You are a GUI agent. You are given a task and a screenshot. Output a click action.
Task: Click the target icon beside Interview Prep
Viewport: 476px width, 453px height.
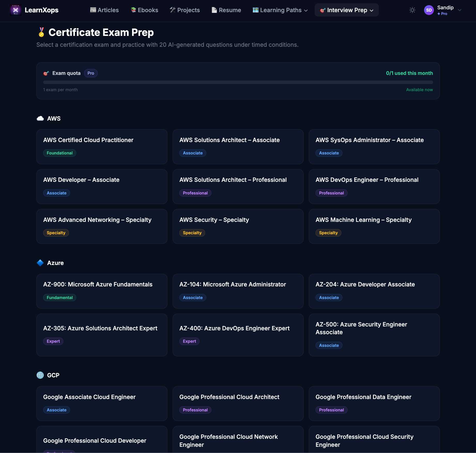(x=323, y=10)
